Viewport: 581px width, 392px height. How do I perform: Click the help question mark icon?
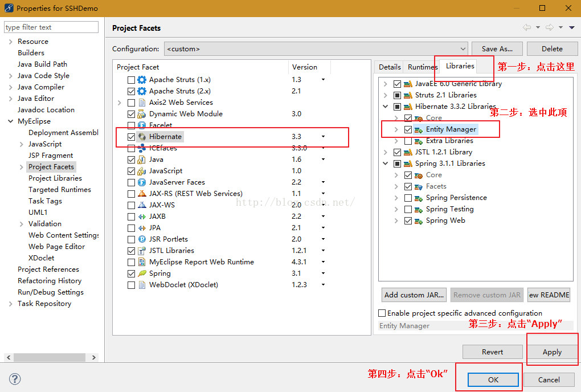(15, 379)
